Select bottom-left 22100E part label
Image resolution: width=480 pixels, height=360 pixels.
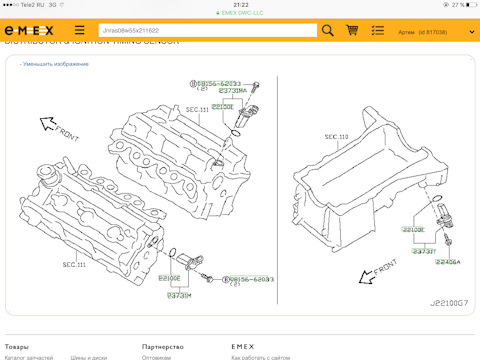click(x=169, y=278)
